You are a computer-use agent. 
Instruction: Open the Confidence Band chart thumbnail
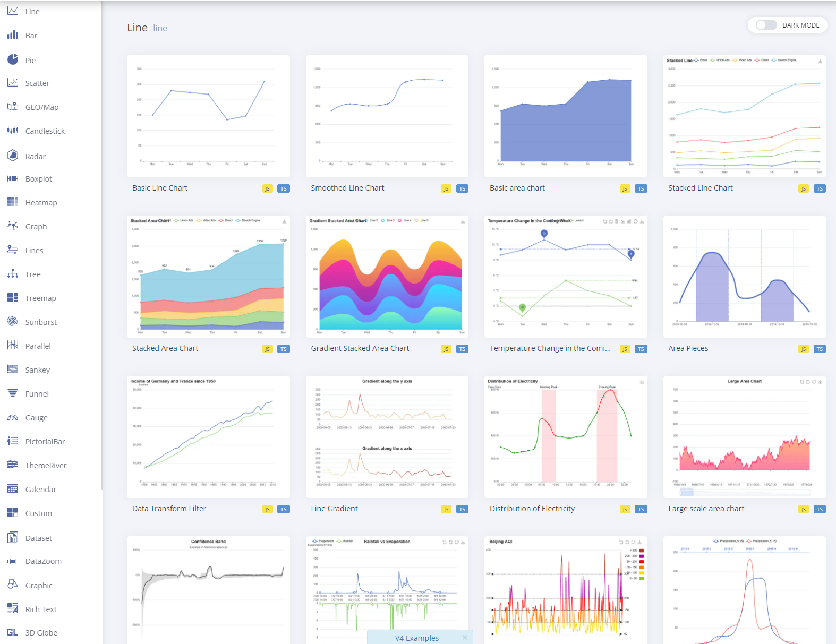pyautogui.click(x=208, y=590)
